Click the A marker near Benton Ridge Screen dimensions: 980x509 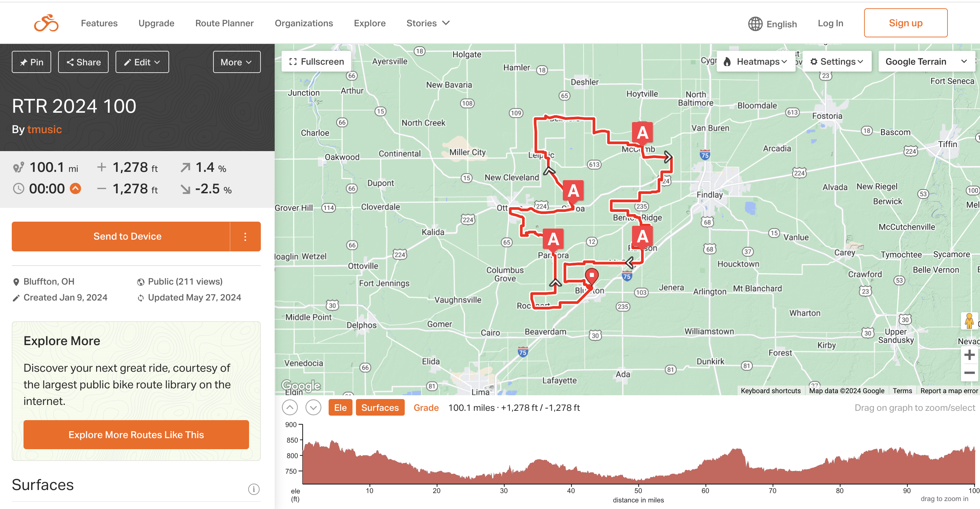pos(642,236)
